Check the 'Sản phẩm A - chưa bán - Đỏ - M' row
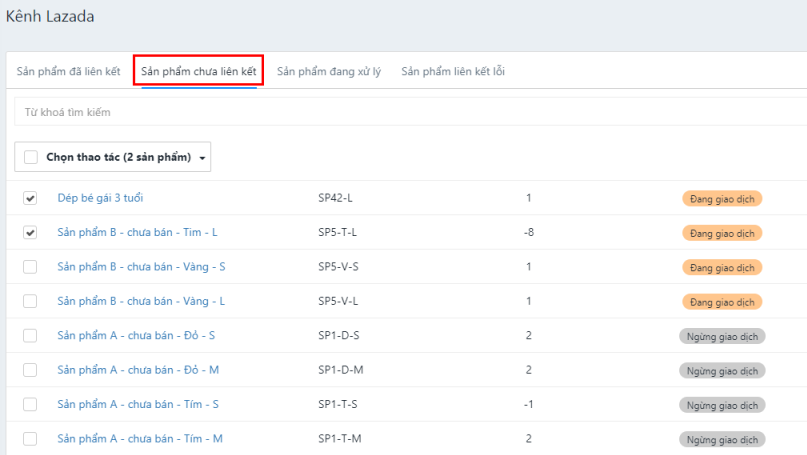807x455 pixels. 30,370
